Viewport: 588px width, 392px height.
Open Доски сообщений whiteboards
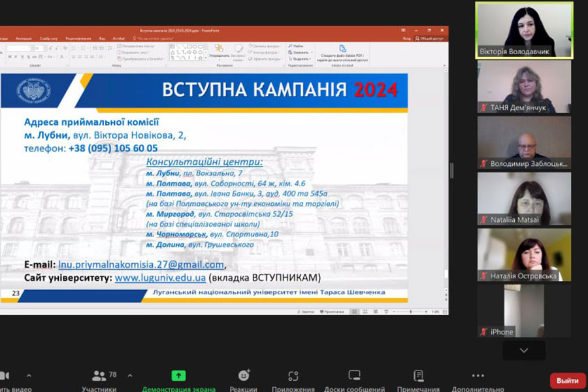point(354,380)
